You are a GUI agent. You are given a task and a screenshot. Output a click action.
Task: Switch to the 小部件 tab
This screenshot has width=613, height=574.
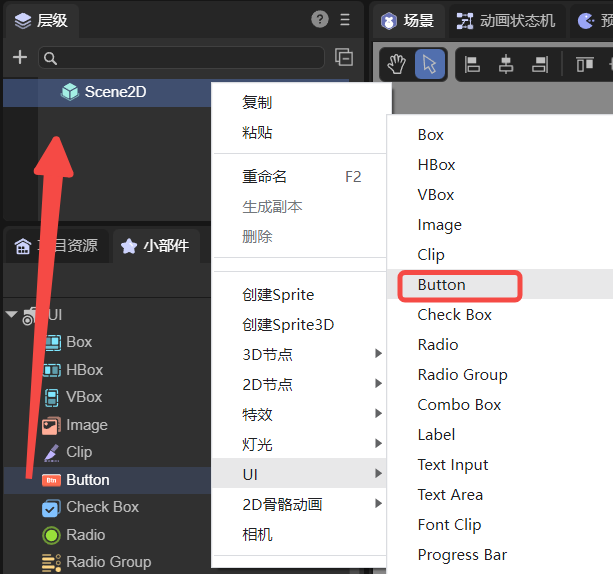coord(155,246)
